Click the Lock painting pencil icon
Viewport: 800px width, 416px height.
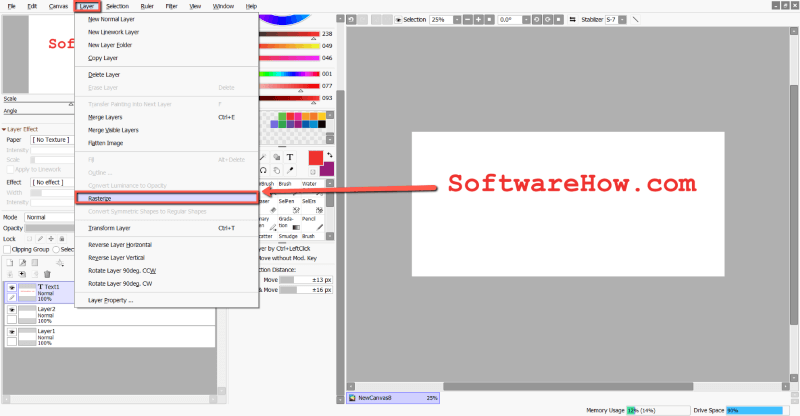point(40,239)
